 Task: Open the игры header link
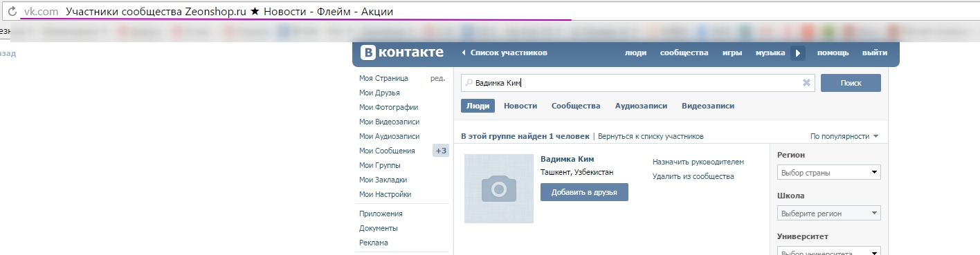pos(732,53)
